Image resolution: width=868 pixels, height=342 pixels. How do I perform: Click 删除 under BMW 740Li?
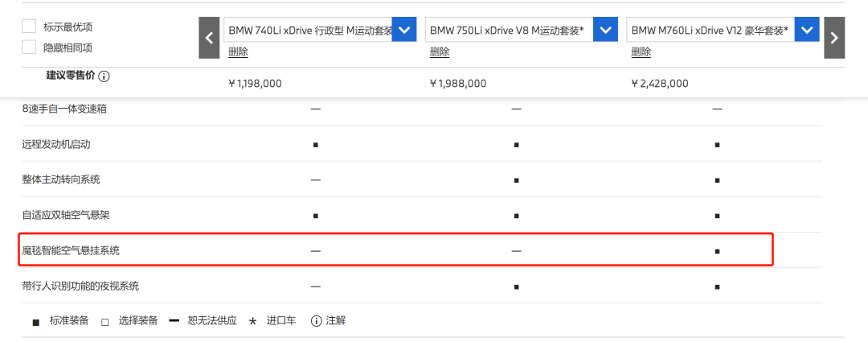pos(238,52)
